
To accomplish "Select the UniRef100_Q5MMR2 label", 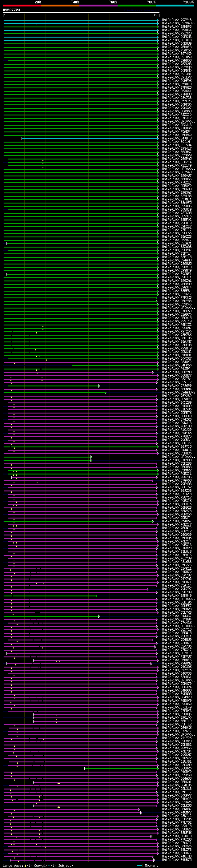I will click(177, 470).
